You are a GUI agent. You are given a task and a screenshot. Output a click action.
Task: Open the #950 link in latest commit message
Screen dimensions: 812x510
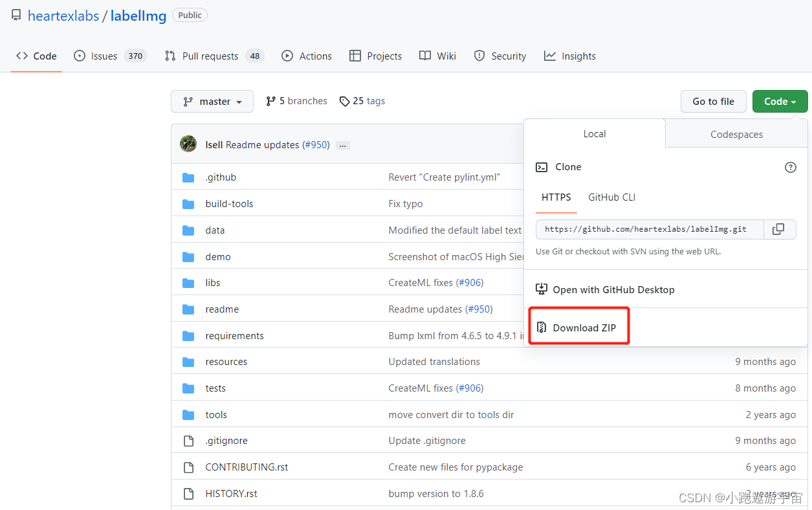click(316, 145)
